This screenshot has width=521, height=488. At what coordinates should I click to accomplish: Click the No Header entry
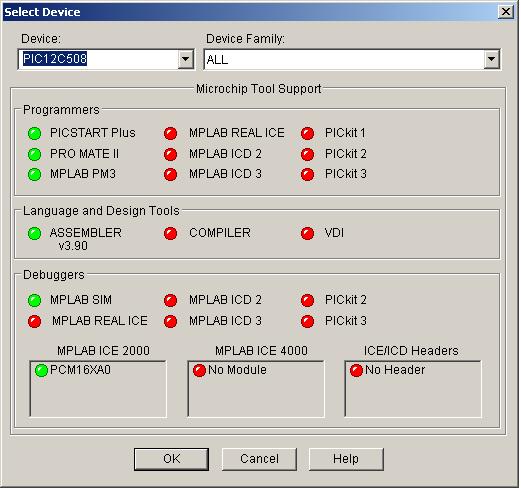(x=395, y=370)
